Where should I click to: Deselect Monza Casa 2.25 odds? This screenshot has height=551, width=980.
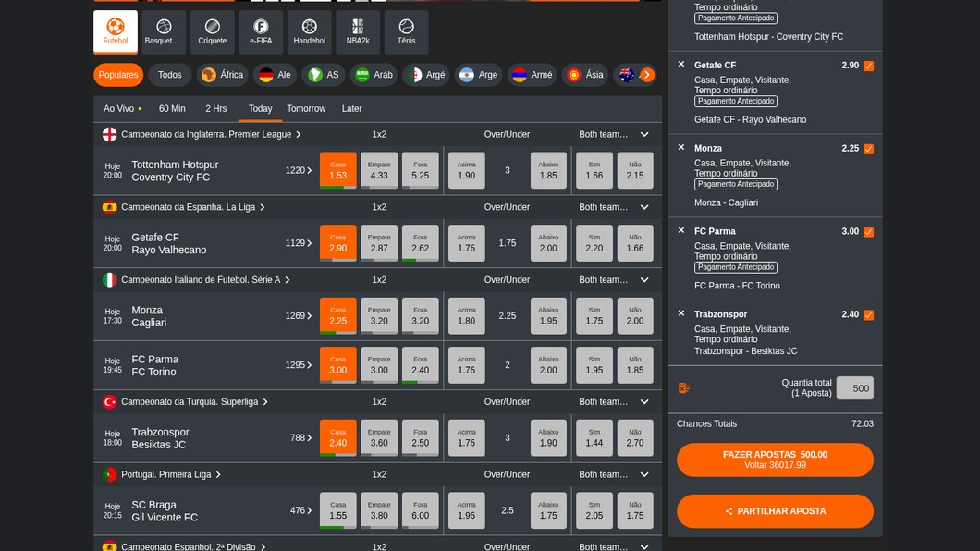[338, 315]
